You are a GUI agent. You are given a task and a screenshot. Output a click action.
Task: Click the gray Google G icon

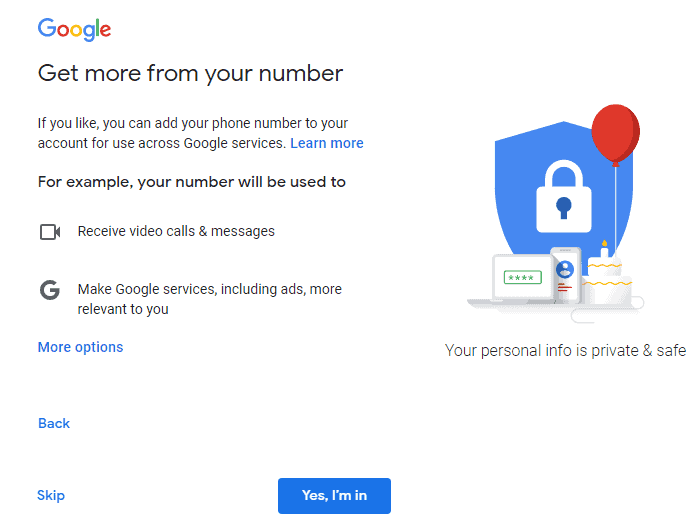point(50,290)
